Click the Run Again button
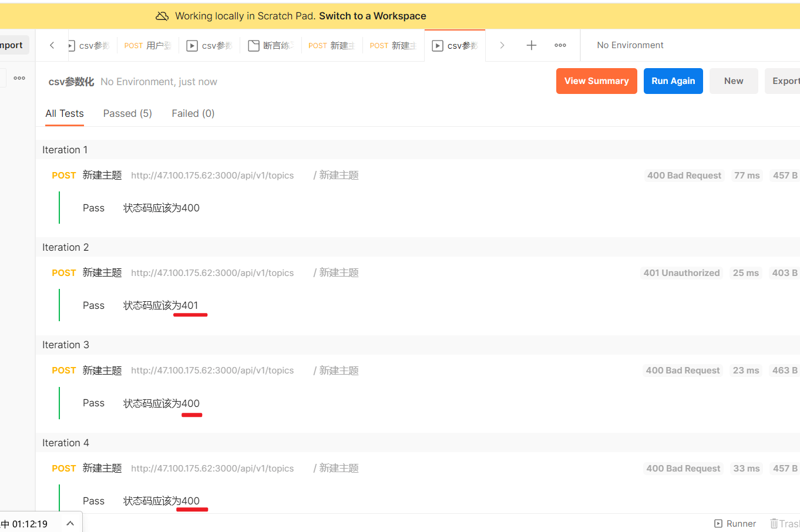Screen dimensions: 800x532 673,81
